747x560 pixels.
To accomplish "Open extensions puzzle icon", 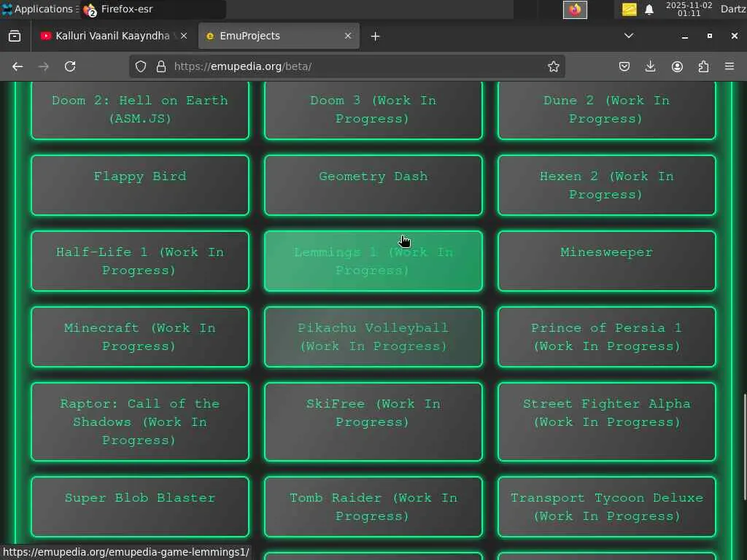I will (x=703, y=66).
